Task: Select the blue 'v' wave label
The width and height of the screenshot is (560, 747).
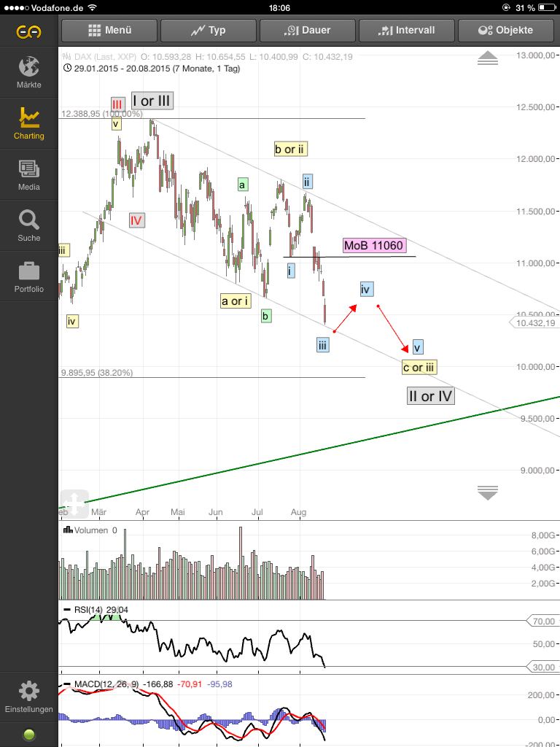Action: (418, 347)
